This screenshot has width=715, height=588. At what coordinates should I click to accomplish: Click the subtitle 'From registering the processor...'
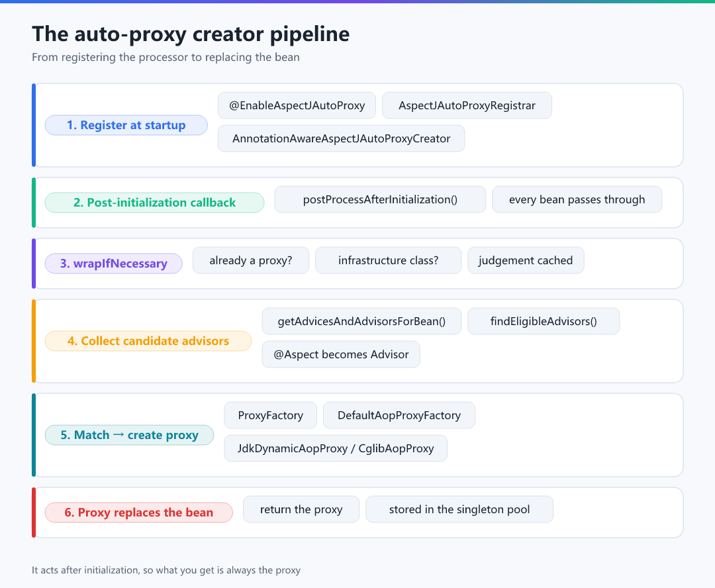click(x=166, y=58)
